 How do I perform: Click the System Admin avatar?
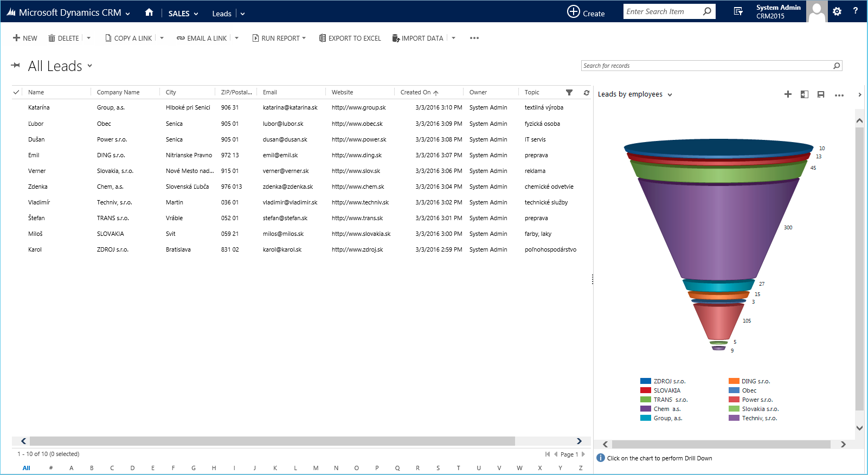(816, 11)
